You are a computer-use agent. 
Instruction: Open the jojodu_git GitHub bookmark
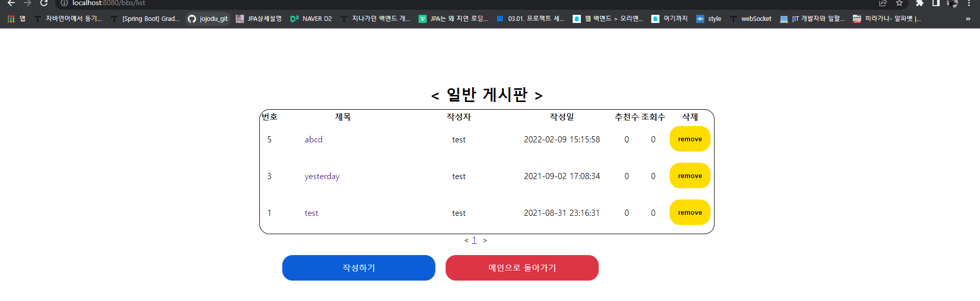click(x=208, y=19)
